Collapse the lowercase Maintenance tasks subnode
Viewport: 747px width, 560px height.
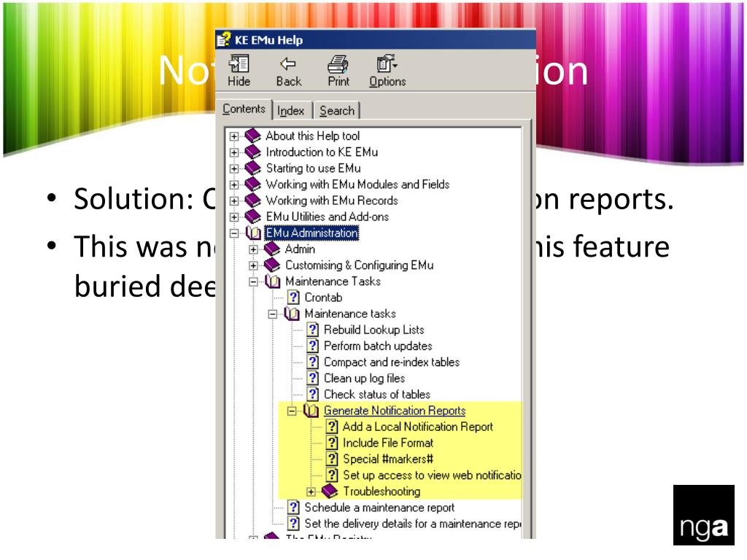pos(273,314)
